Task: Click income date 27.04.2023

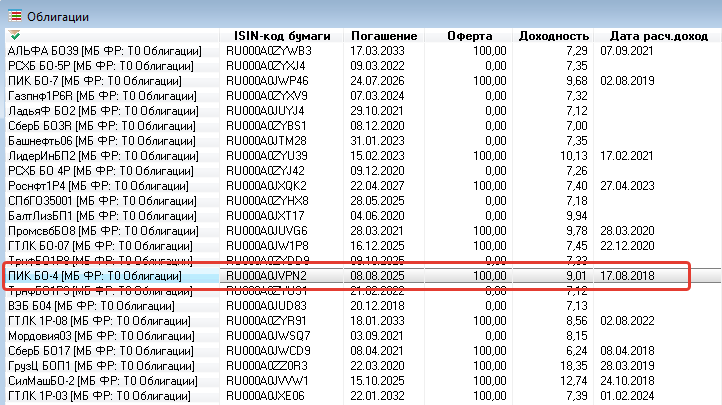Action: (x=627, y=185)
